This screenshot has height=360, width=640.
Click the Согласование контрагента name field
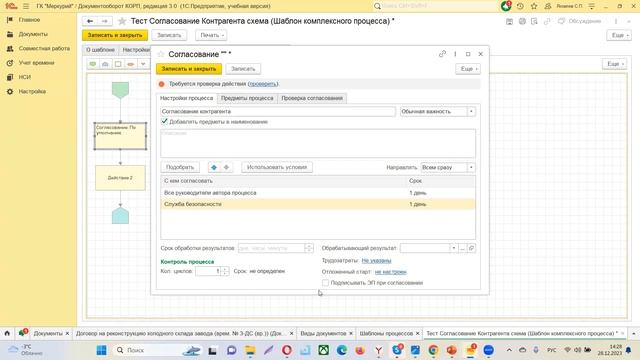[278, 111]
